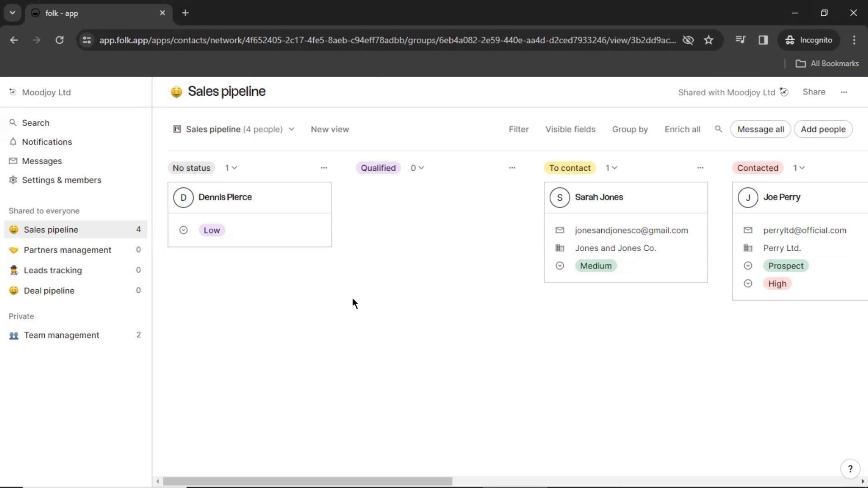Collapse the Contacted column count chevron

[x=802, y=168]
